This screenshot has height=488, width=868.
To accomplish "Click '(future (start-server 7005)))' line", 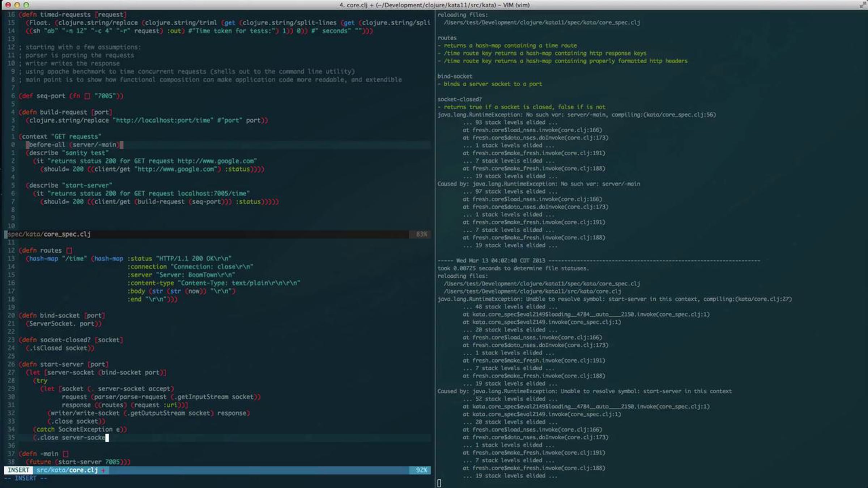I will tap(78, 462).
